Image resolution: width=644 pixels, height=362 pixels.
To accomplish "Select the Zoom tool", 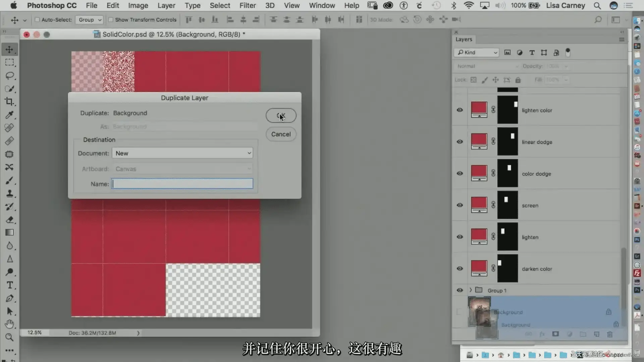I will [9, 337].
